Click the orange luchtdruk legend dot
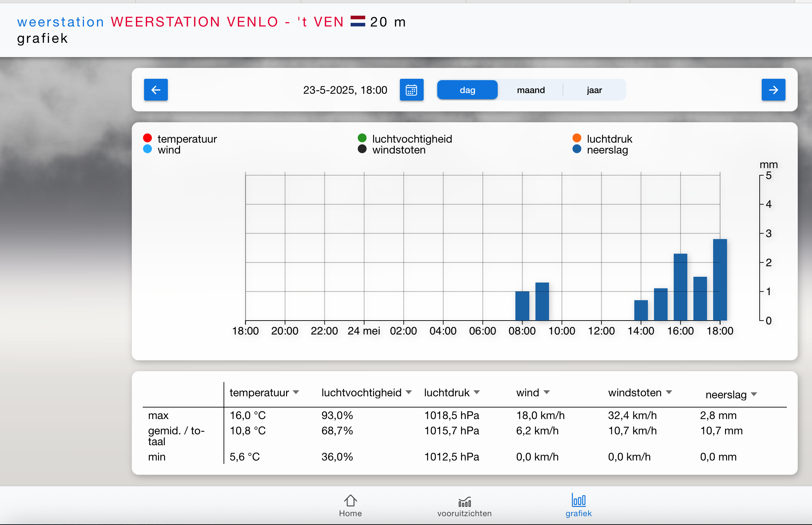This screenshot has height=525, width=812. (577, 138)
